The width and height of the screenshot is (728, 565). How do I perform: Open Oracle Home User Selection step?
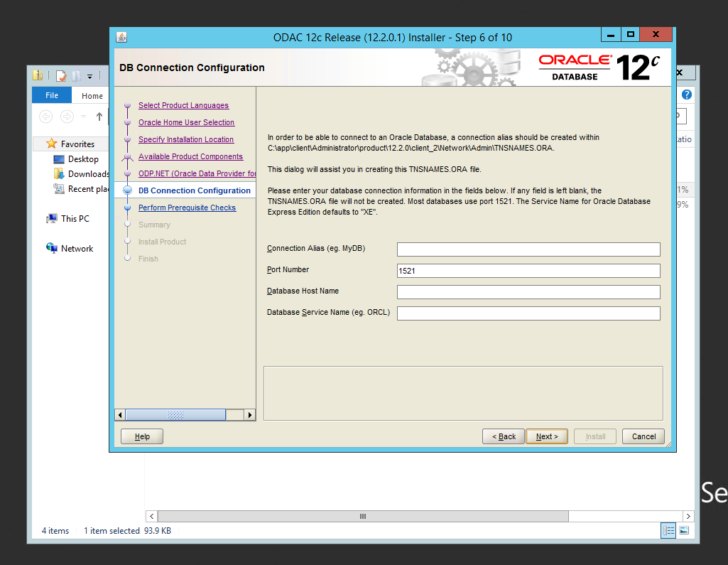pos(186,122)
